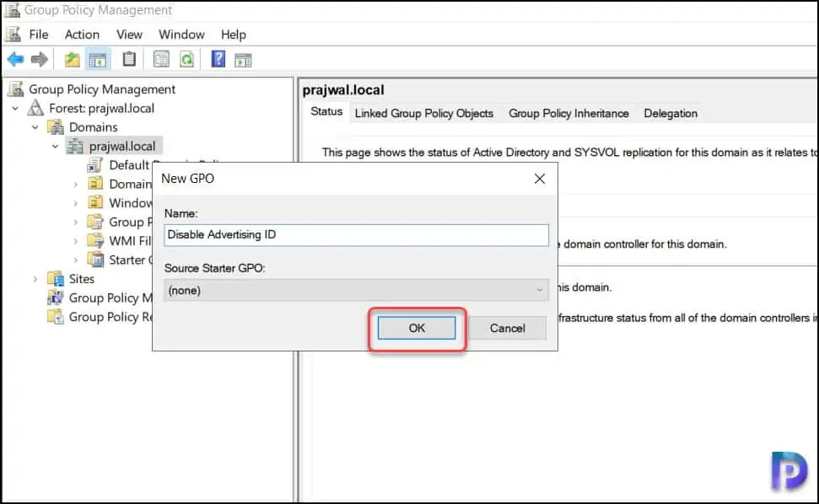Click the Up one level folder icon

pos(72,60)
